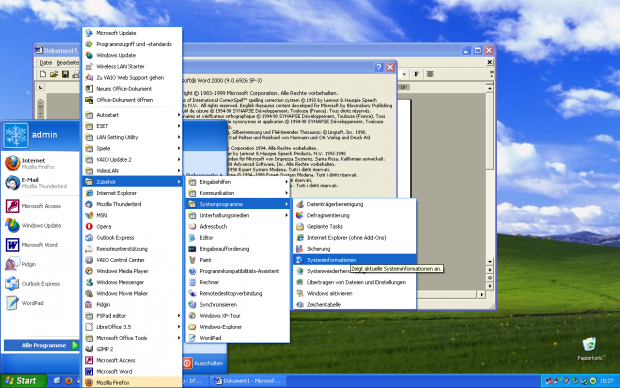Launch Windows XP-Tour
This screenshot has height=388, width=620.
(237, 316)
